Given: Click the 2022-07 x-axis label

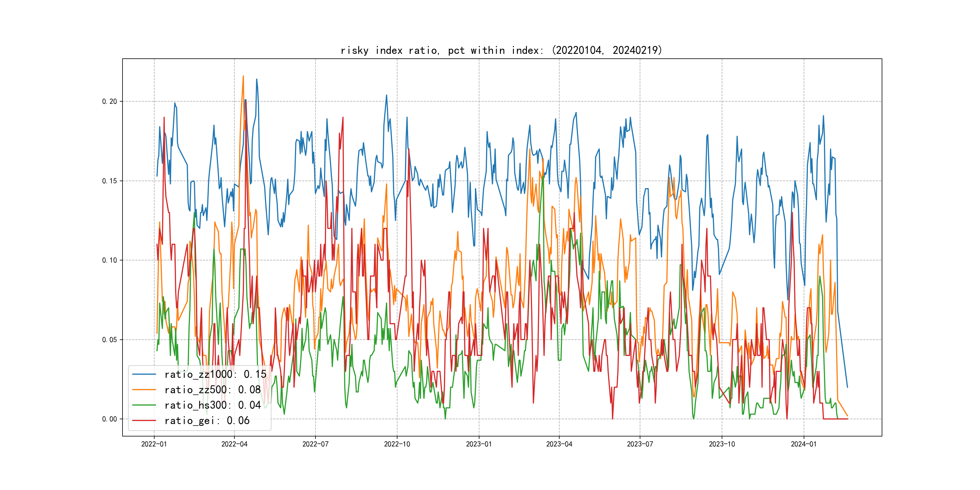Looking at the screenshot, I should [315, 444].
